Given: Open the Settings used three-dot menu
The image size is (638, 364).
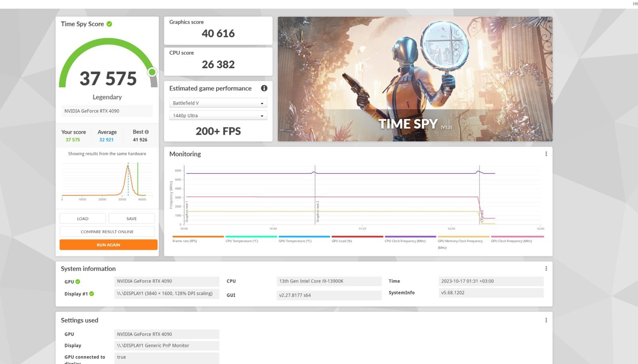Looking at the screenshot, I should (546, 320).
